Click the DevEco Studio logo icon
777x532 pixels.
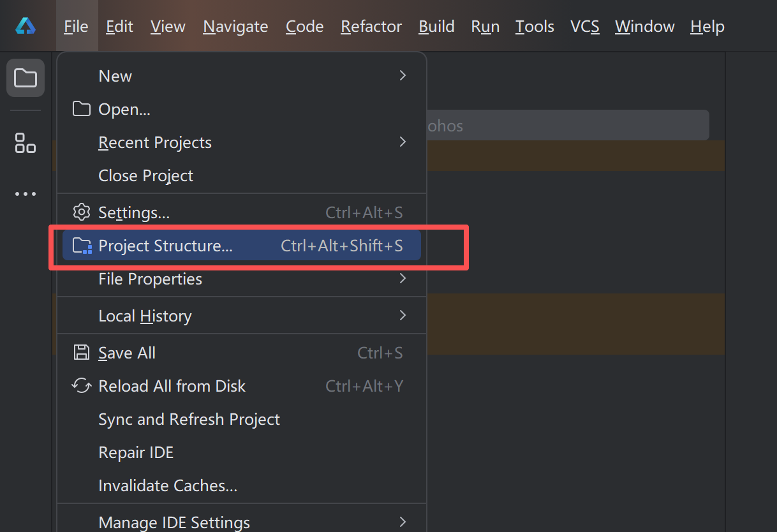click(26, 26)
